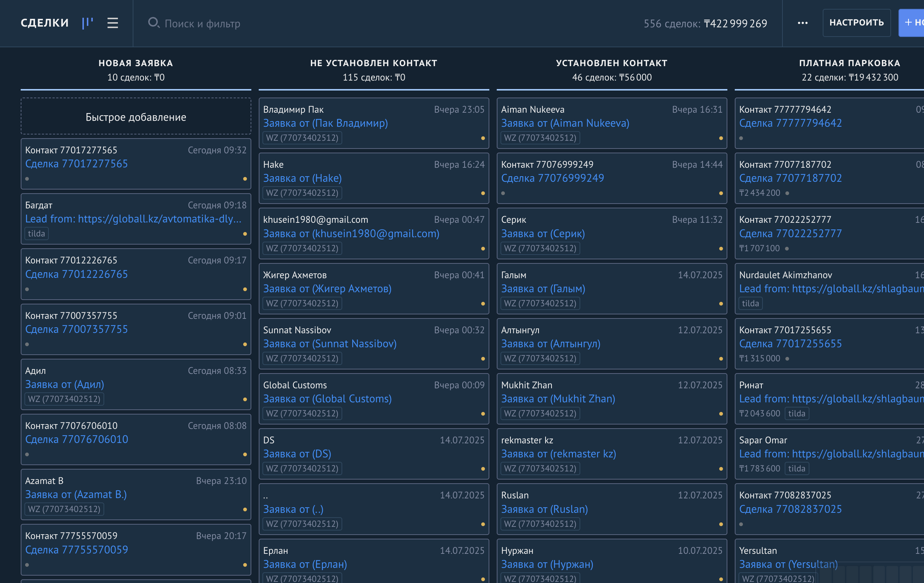Click yellow task dot on Hake card

(x=483, y=193)
